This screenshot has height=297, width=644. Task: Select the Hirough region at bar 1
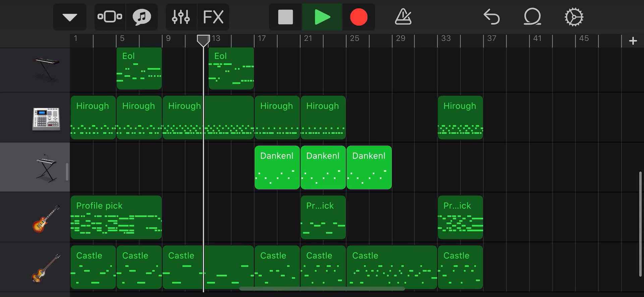(93, 118)
